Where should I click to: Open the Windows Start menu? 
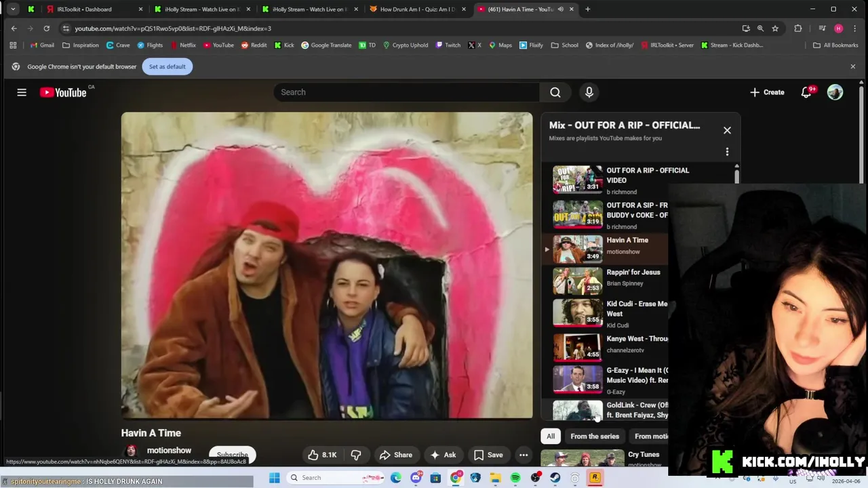tap(274, 478)
